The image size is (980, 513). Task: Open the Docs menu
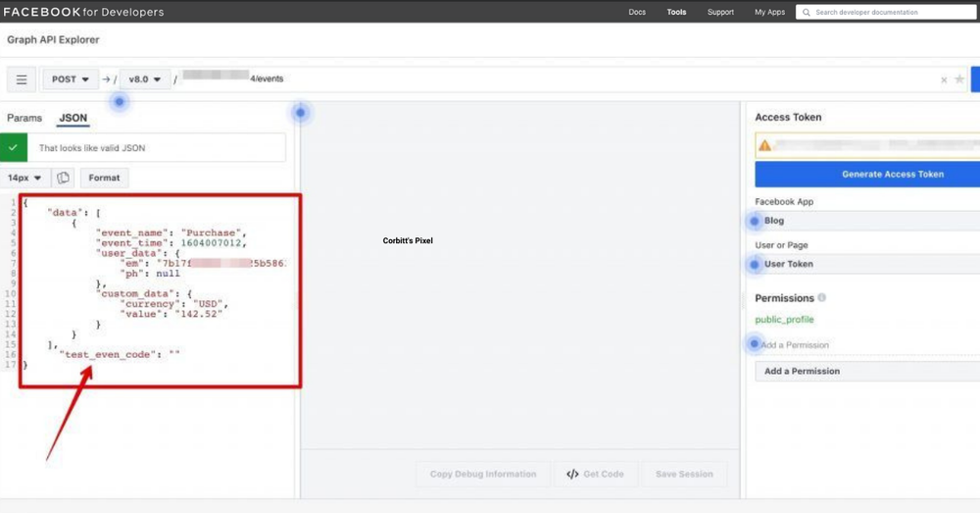pyautogui.click(x=637, y=12)
